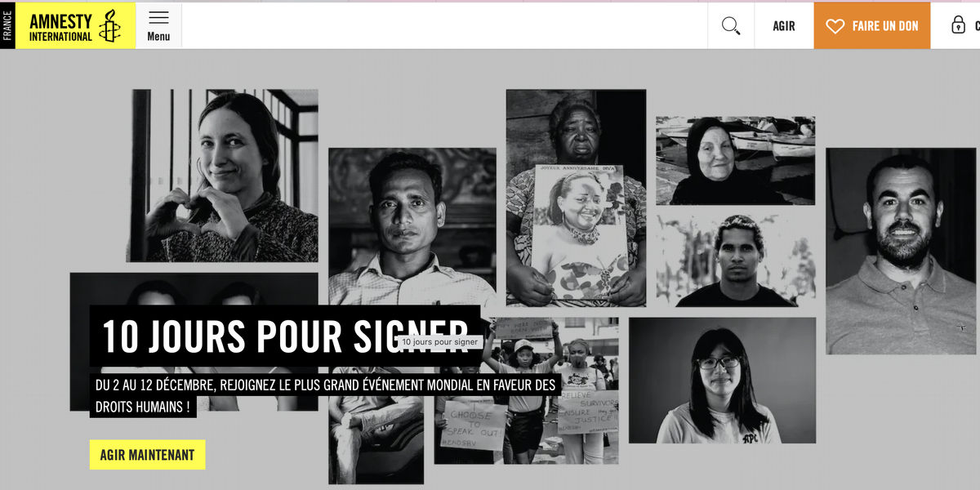The height and width of the screenshot is (490, 980).
Task: Open the AGIR menu item
Action: [x=784, y=26]
